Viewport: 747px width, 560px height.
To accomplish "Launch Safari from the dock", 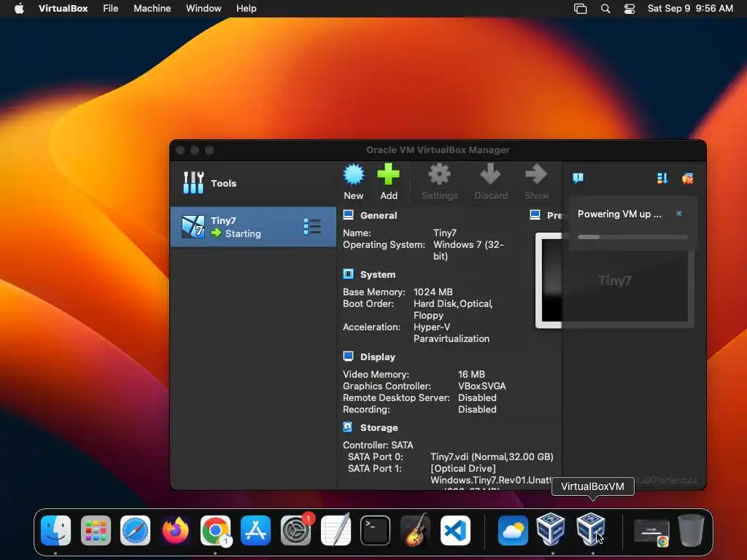I will (x=135, y=530).
